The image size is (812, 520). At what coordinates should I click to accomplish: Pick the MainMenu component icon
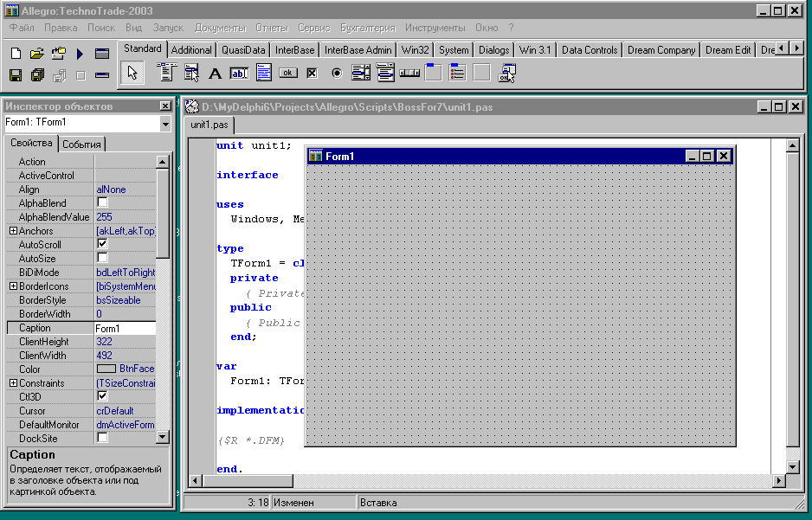tap(166, 73)
